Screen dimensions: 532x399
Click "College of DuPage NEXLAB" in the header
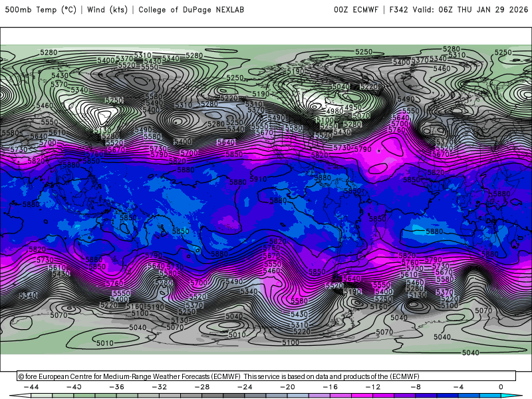pos(191,10)
